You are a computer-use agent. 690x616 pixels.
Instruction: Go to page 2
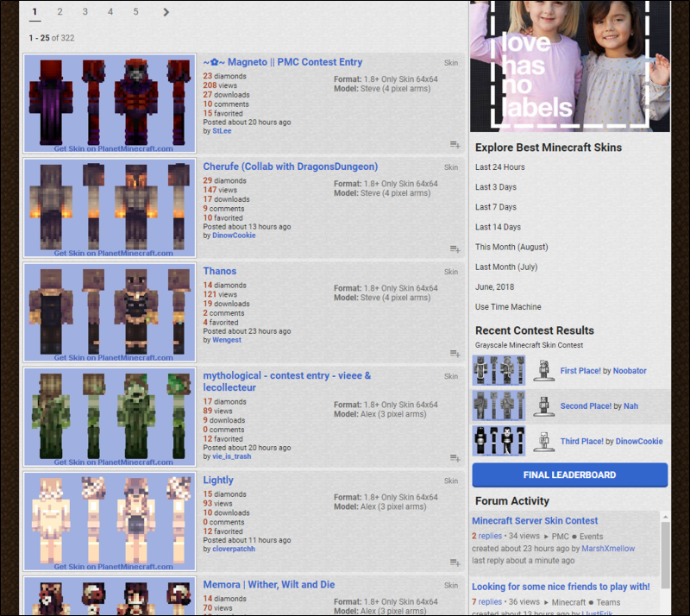click(x=60, y=12)
